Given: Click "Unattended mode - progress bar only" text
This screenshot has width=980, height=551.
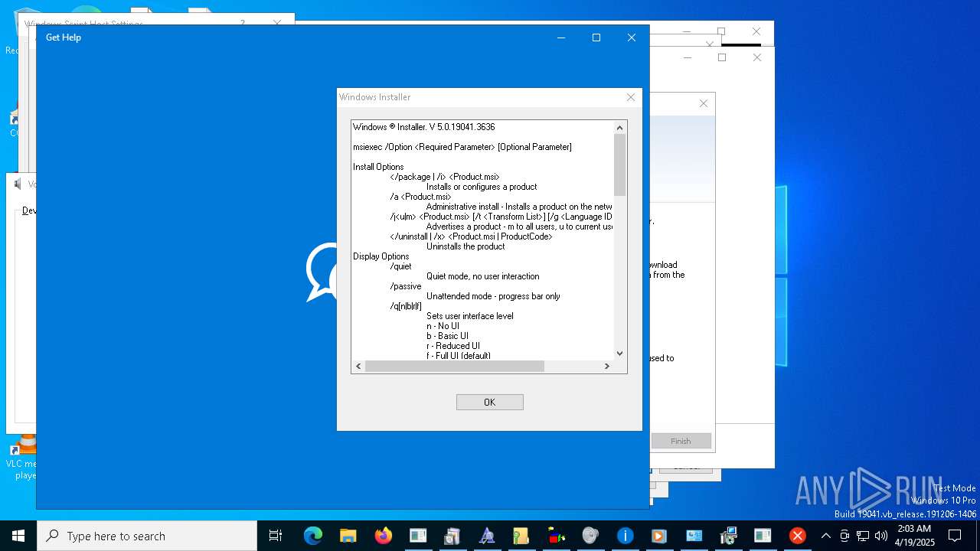Looking at the screenshot, I should coord(493,296).
